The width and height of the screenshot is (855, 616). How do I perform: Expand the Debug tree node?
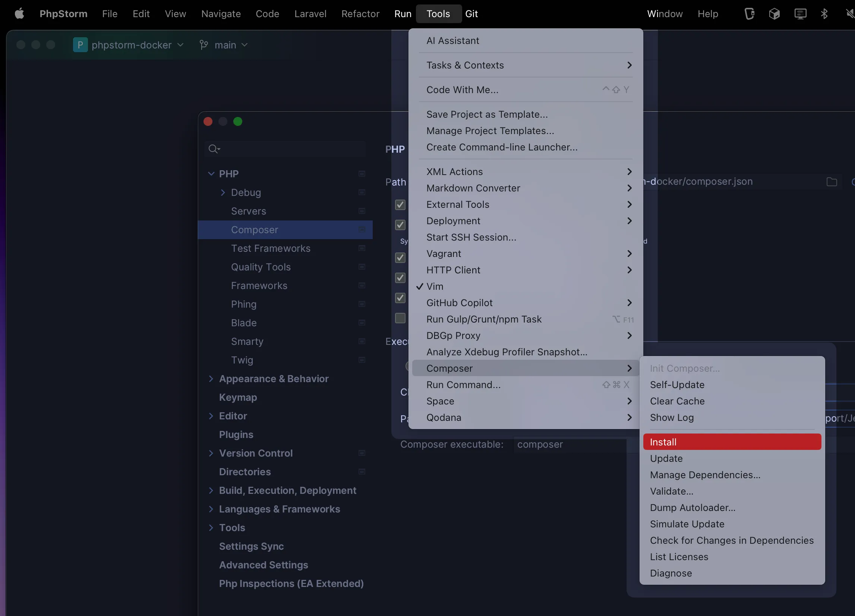(x=223, y=193)
